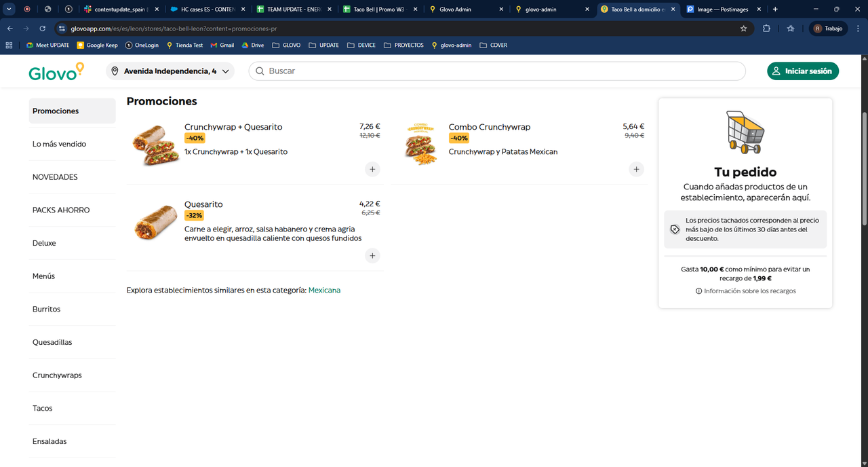This screenshot has height=467, width=868.
Task: Switch to the contentupdate_spain tab
Action: coord(120,10)
